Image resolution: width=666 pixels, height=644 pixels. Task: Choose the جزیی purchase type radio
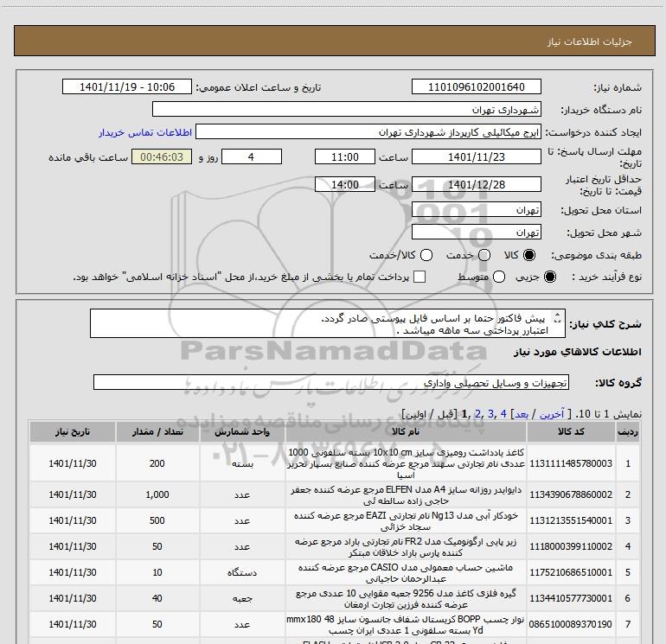point(549,277)
